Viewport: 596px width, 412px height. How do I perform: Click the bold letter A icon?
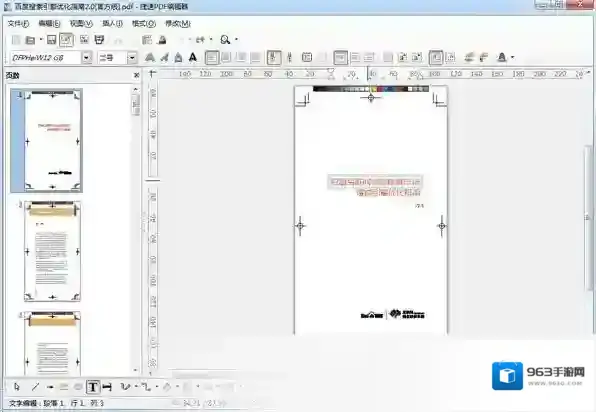pyautogui.click(x=193, y=57)
